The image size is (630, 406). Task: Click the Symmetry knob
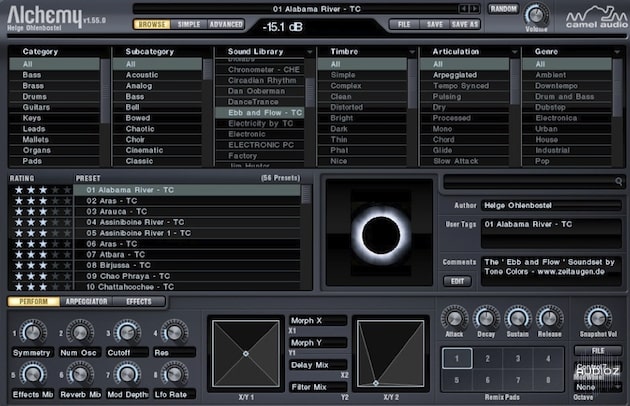(33, 332)
